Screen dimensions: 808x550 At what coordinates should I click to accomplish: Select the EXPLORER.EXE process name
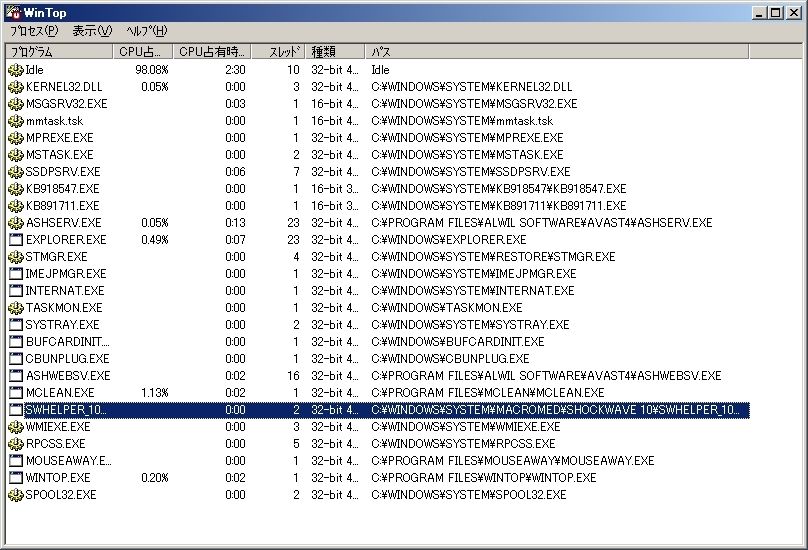tap(66, 240)
